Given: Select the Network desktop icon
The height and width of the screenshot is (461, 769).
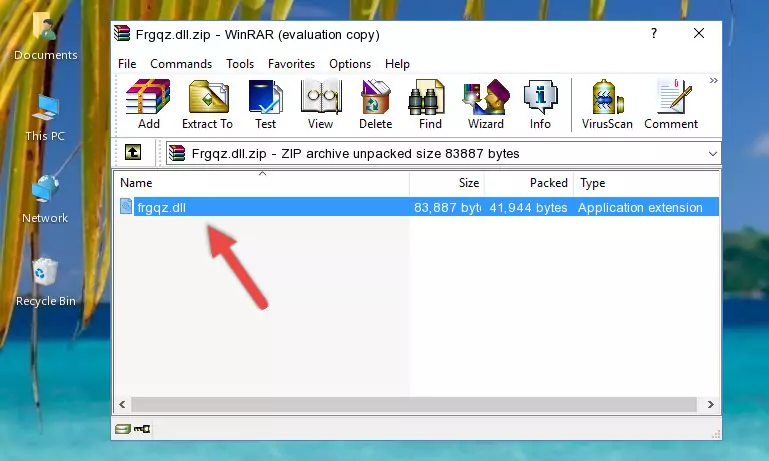Looking at the screenshot, I should 45,199.
